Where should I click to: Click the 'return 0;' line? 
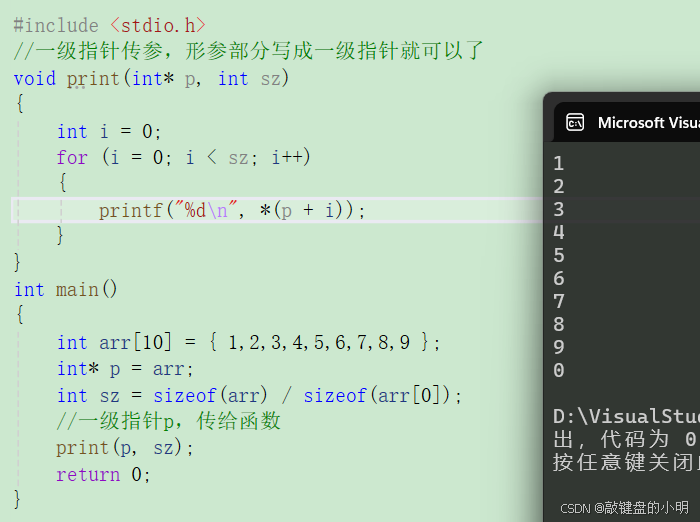click(x=103, y=474)
